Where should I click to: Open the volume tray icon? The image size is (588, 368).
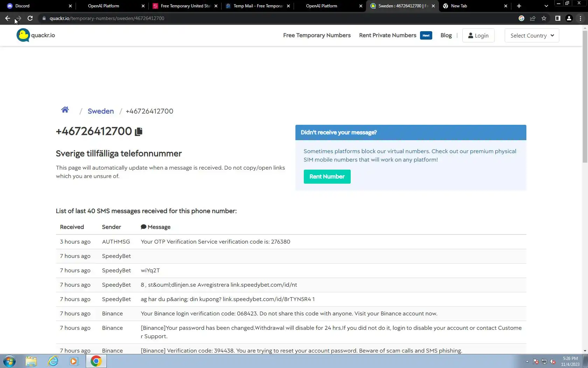553,361
